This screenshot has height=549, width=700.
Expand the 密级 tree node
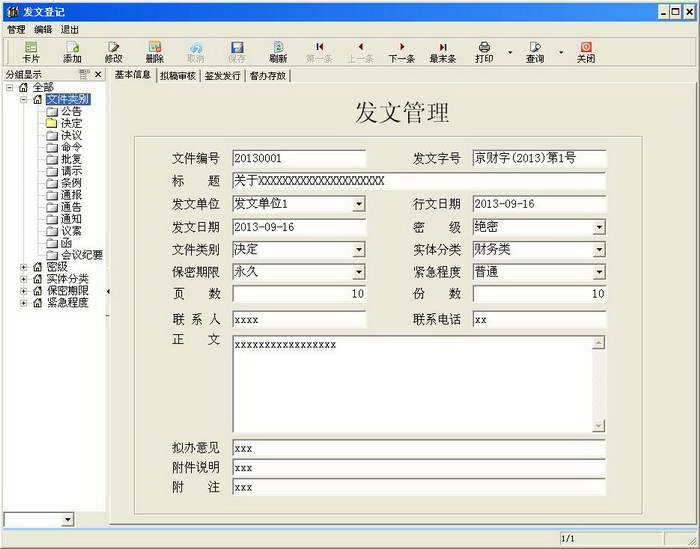[x=24, y=267]
